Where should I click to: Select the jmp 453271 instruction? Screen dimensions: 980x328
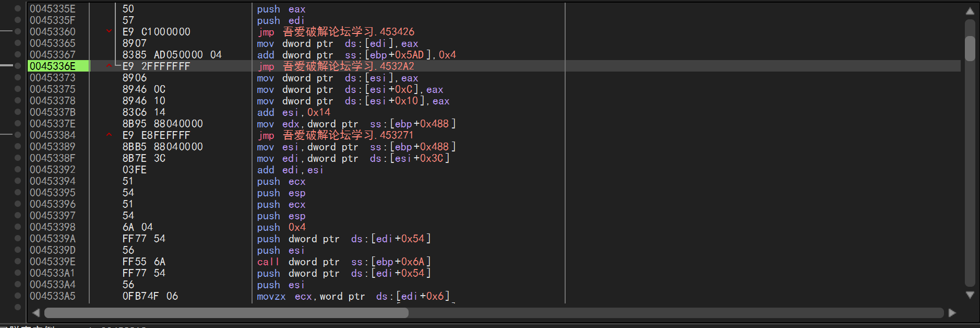click(336, 135)
